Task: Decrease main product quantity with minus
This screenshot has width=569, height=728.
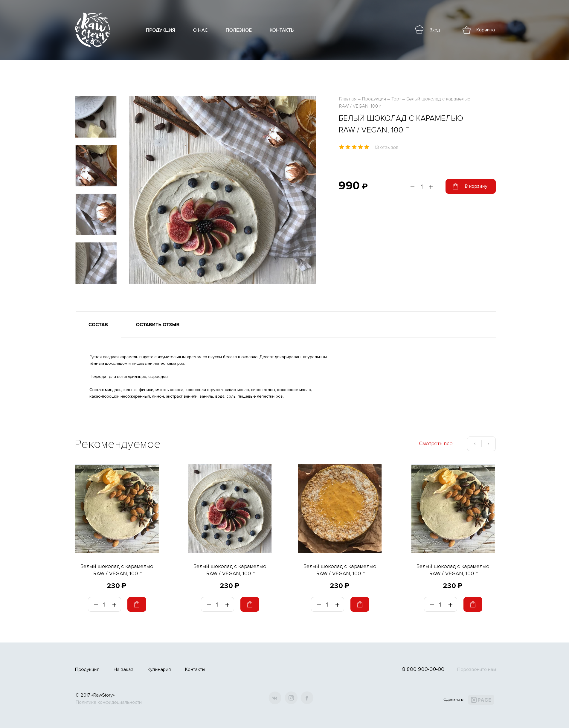Action: [412, 187]
